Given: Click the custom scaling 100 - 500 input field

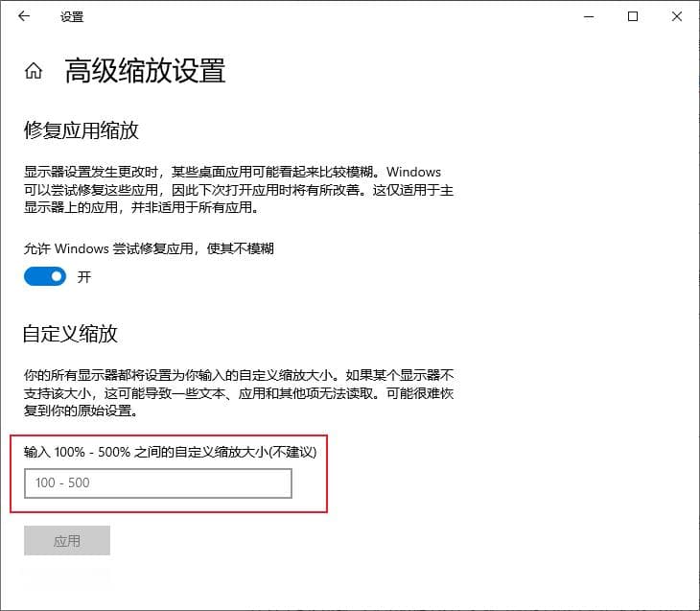Looking at the screenshot, I should 158,482.
